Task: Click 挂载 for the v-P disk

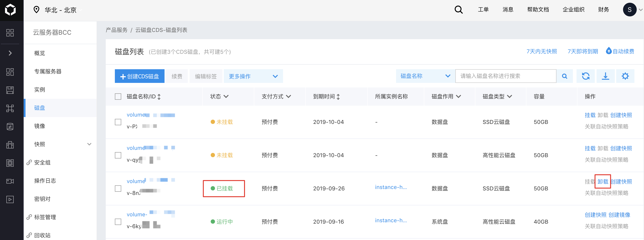Action: (x=590, y=115)
